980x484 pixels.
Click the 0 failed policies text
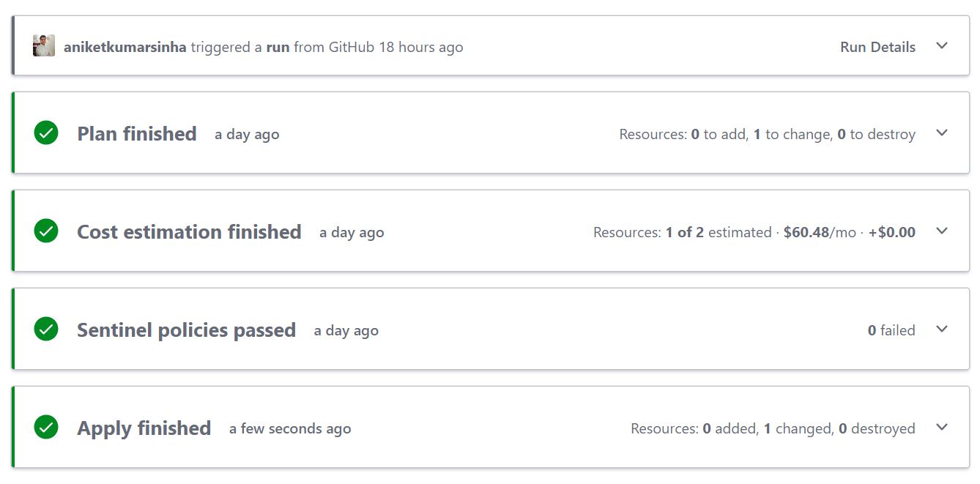[891, 330]
